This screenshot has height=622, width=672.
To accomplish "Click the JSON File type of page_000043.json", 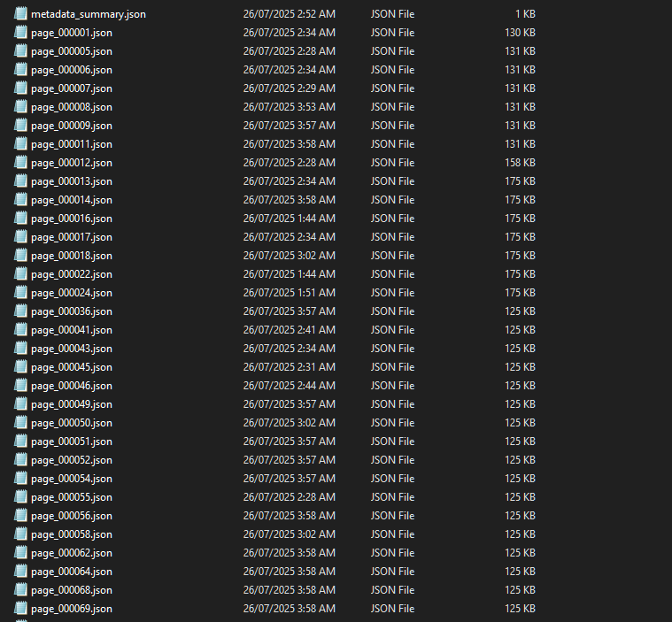I will 392,349.
